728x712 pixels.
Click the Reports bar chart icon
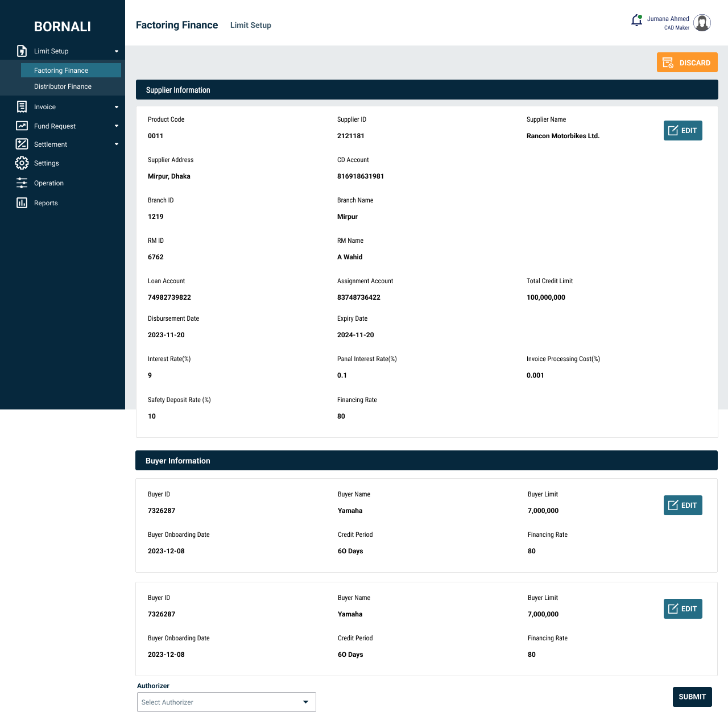click(x=22, y=202)
